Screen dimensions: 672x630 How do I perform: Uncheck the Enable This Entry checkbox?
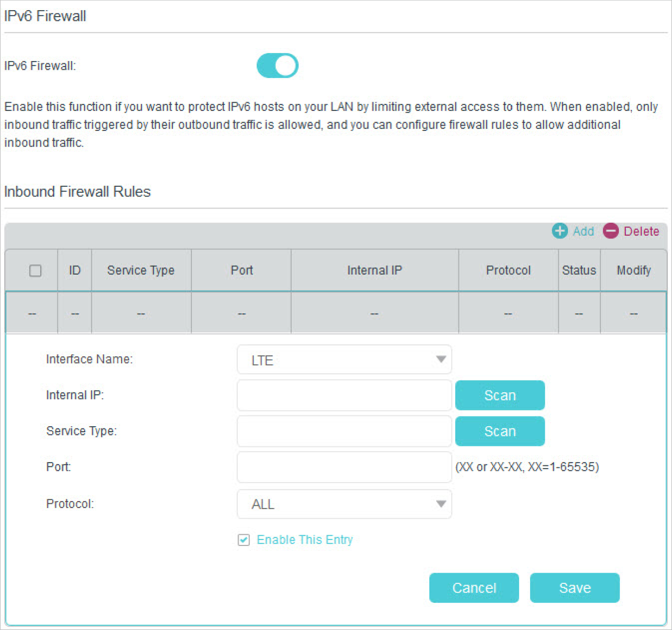click(244, 540)
